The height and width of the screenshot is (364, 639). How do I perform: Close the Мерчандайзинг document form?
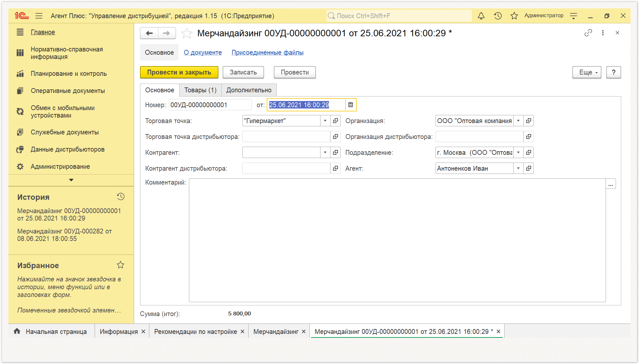pos(617,33)
